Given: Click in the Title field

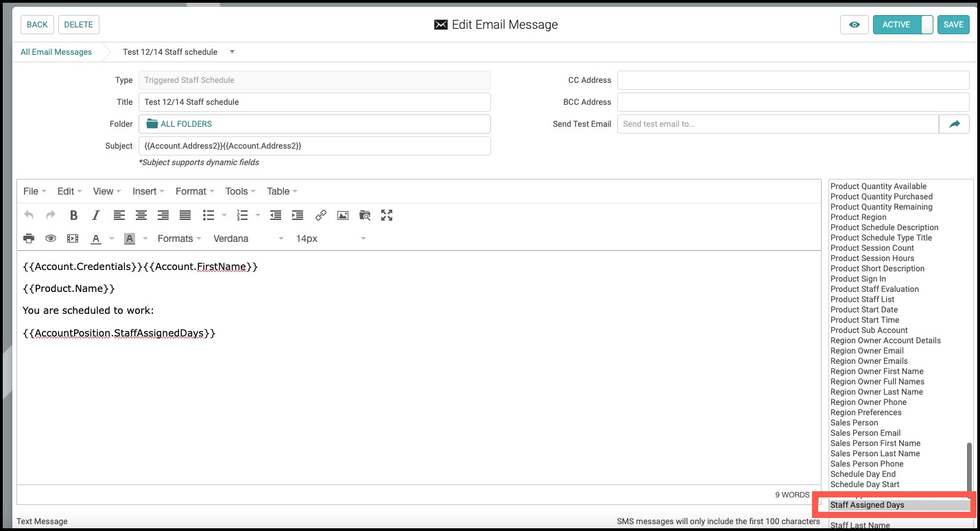Looking at the screenshot, I should 315,102.
